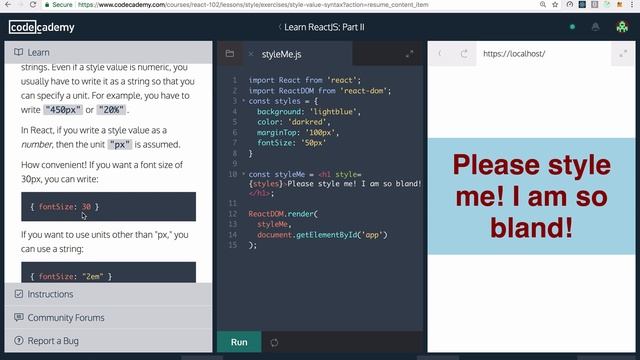Refresh the preview browser

click(464, 53)
